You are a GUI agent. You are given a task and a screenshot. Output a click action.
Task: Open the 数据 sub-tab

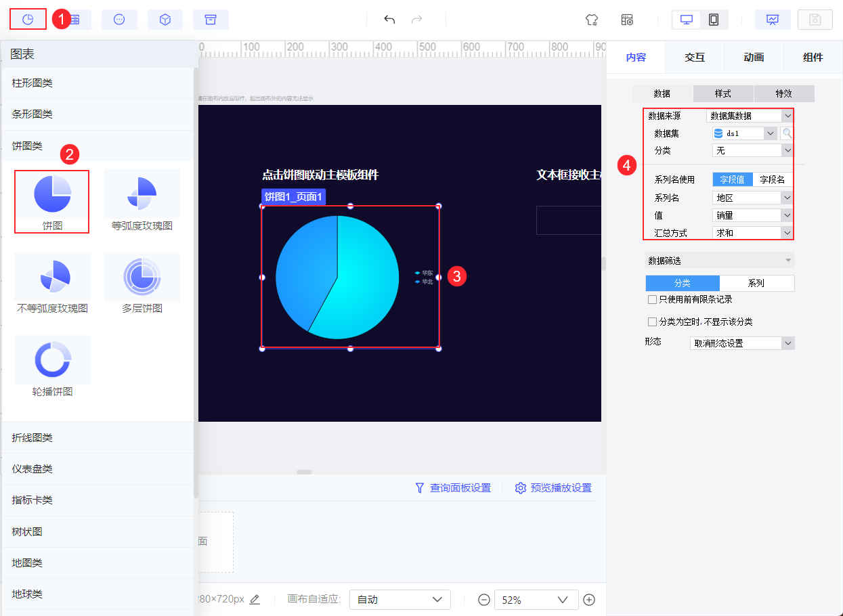point(662,93)
